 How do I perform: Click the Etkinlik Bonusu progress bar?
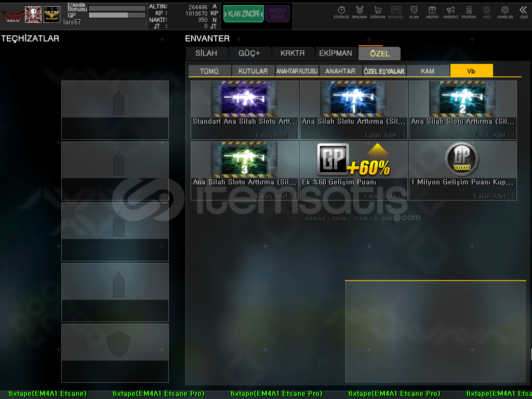117,8
